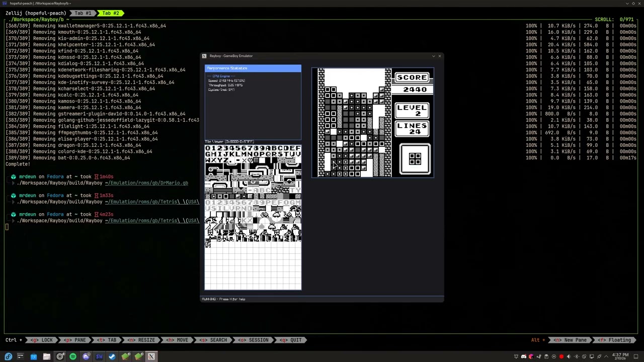The width and height of the screenshot is (644, 362).
Task: Click the Tetris next-piece preview box
Action: [x=415, y=159]
